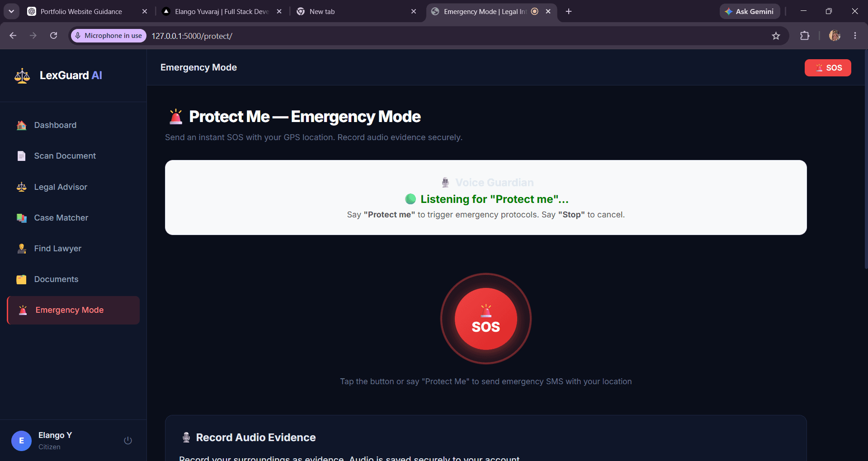Open the browser extensions puzzle icon
868x461 pixels.
[x=805, y=36]
